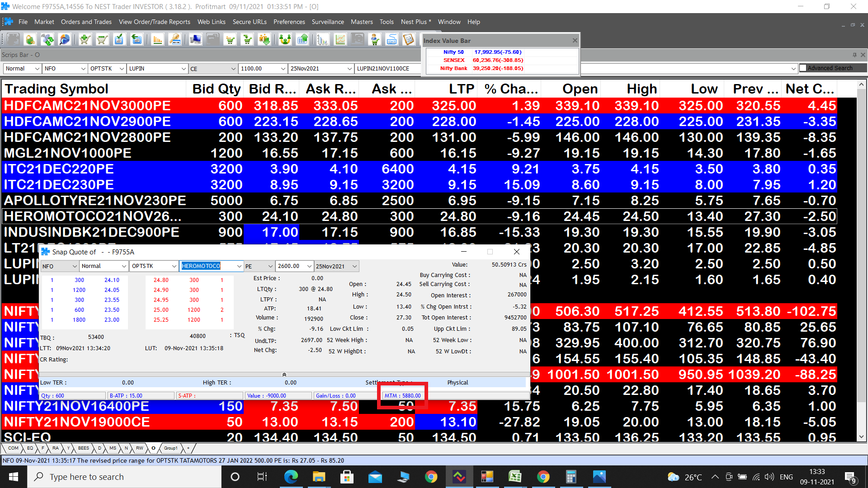Switch to the COM market watch tab

point(13,448)
